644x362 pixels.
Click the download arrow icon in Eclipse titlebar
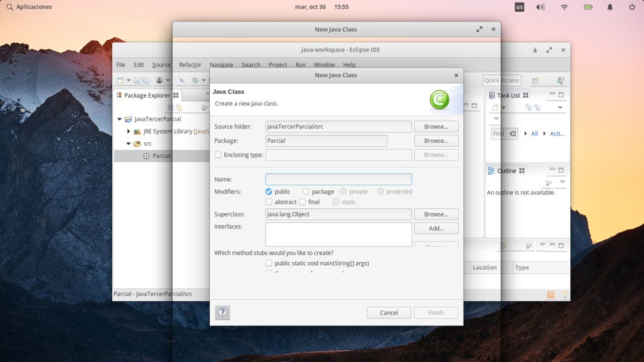pyautogui.click(x=535, y=50)
